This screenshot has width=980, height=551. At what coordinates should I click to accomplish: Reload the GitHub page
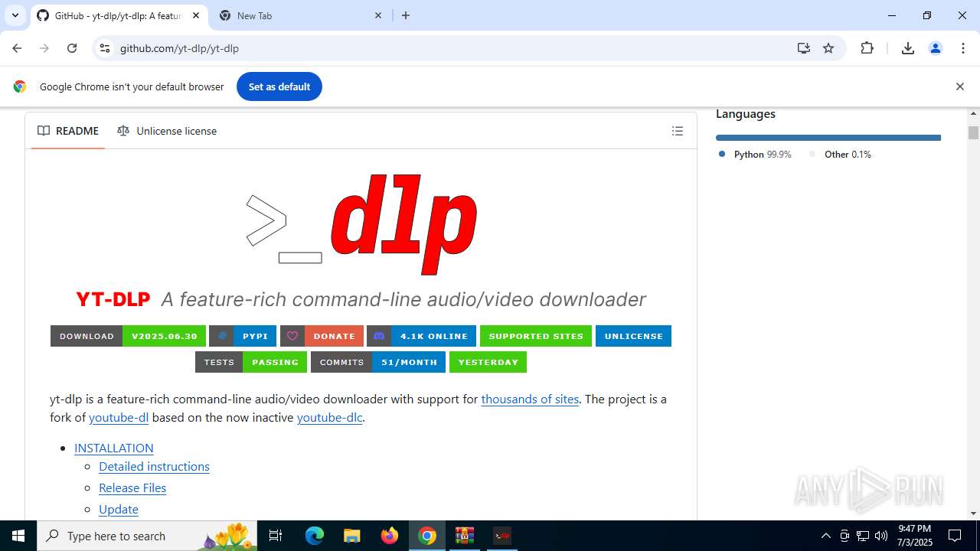[72, 48]
